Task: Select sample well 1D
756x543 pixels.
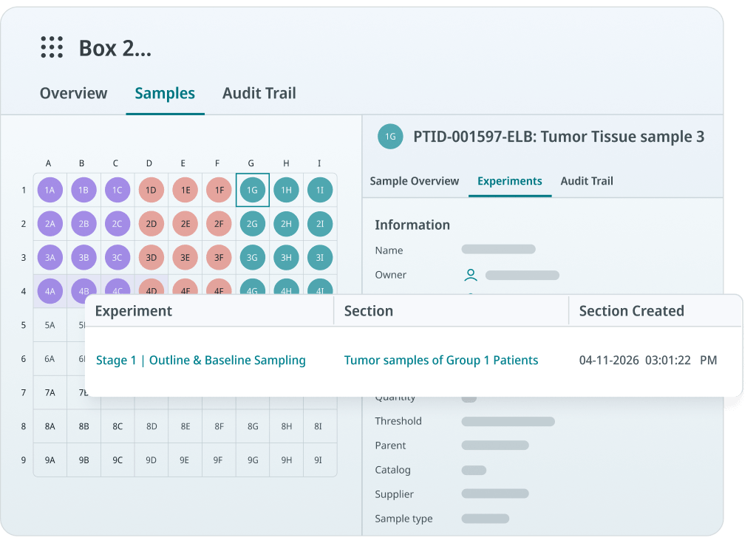Action: pyautogui.click(x=151, y=190)
